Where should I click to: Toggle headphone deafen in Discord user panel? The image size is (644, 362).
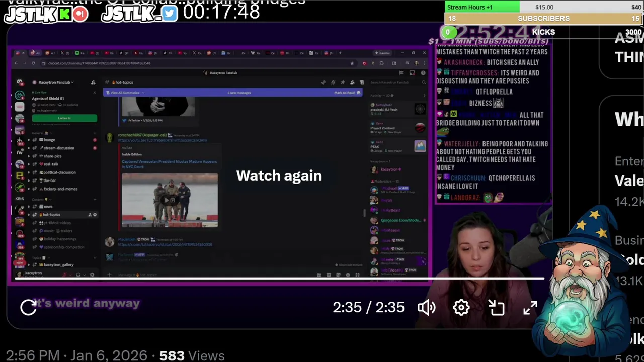[x=78, y=275]
